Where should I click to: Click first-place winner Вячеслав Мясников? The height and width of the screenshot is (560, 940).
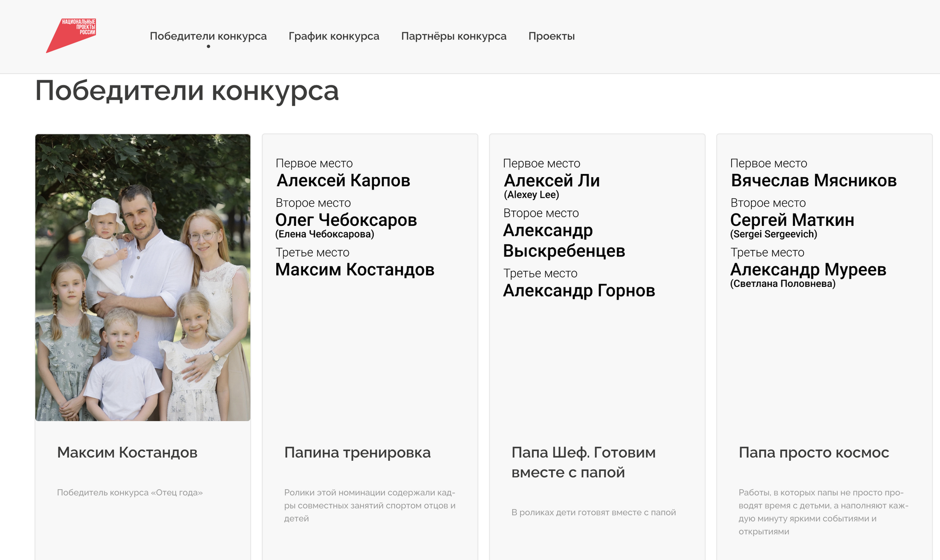813,181
